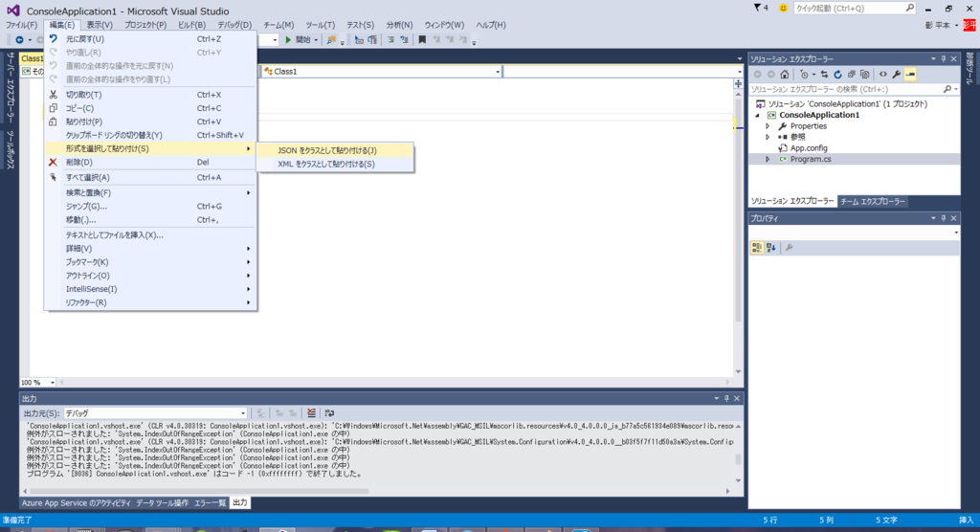Click the Collapse All icon in Solution Explorer
Viewport: 980px width, 532px height.
[851, 75]
